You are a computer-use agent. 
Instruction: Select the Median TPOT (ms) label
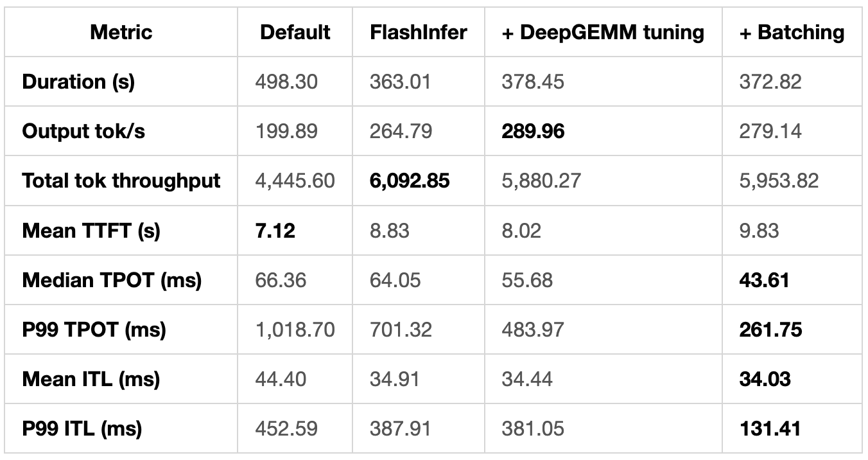[x=112, y=280]
